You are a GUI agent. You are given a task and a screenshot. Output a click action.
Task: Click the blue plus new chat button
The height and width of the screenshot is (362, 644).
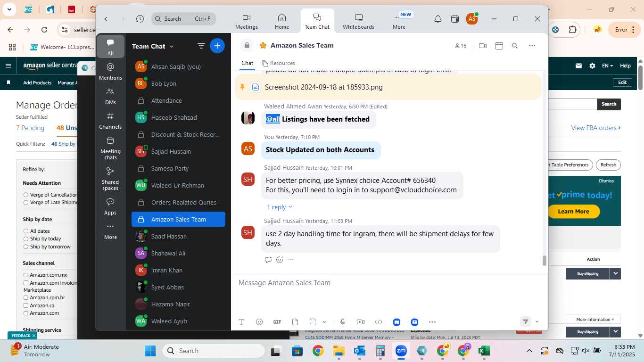[217, 46]
